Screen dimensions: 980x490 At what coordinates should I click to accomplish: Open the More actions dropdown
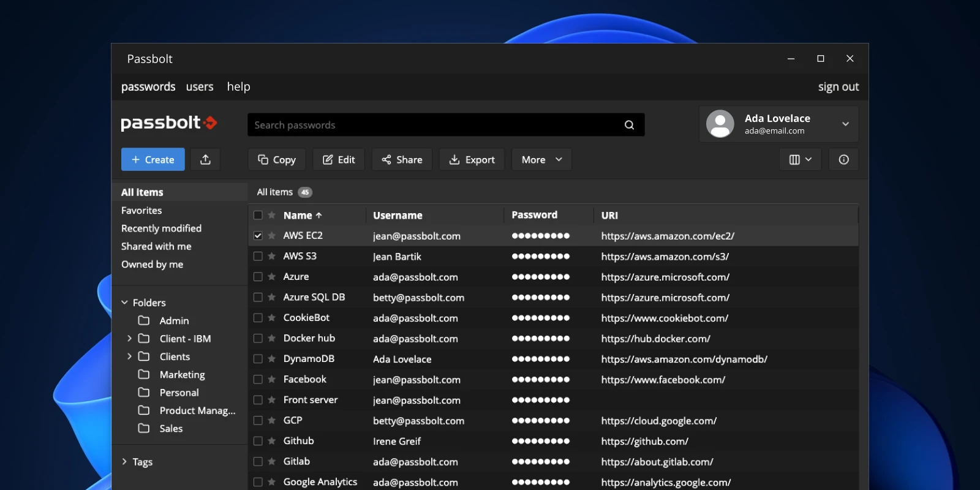[541, 159]
